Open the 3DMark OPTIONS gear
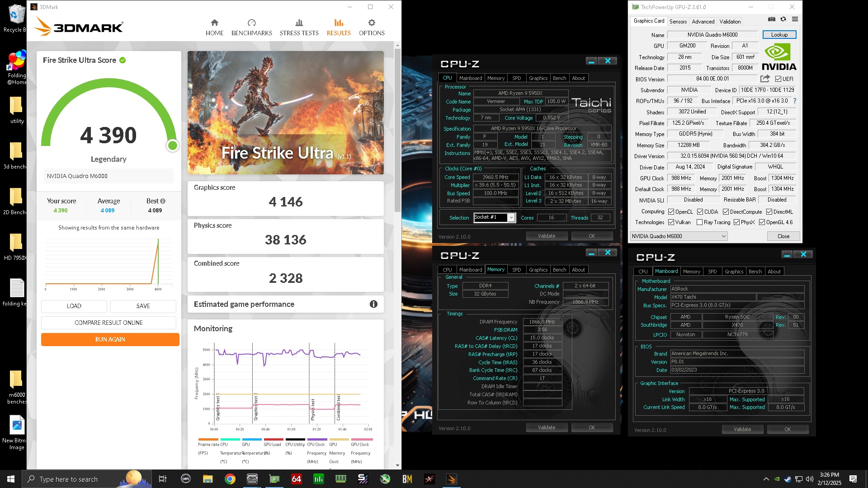Screen dimensions: 868x488 (372, 23)
